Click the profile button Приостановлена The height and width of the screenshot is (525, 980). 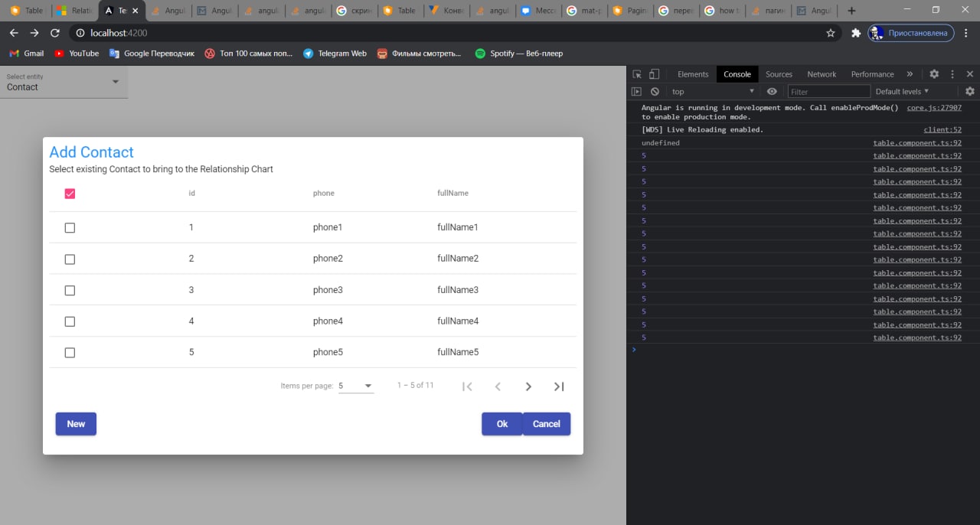911,33
